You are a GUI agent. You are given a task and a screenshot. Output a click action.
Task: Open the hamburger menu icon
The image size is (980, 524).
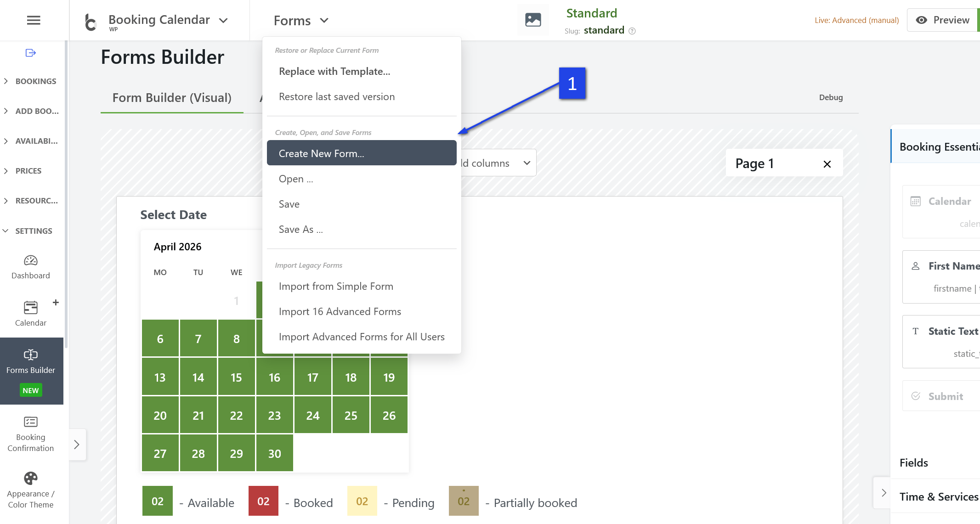tap(34, 20)
